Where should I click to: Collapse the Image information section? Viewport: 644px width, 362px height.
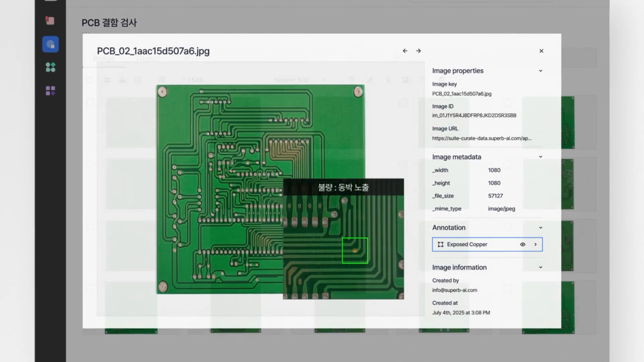(540, 267)
